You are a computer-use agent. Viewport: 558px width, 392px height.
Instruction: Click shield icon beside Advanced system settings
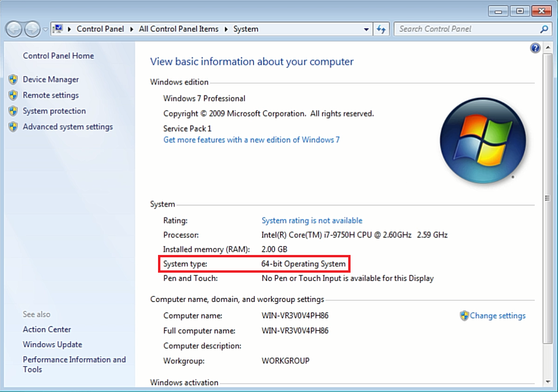(13, 127)
